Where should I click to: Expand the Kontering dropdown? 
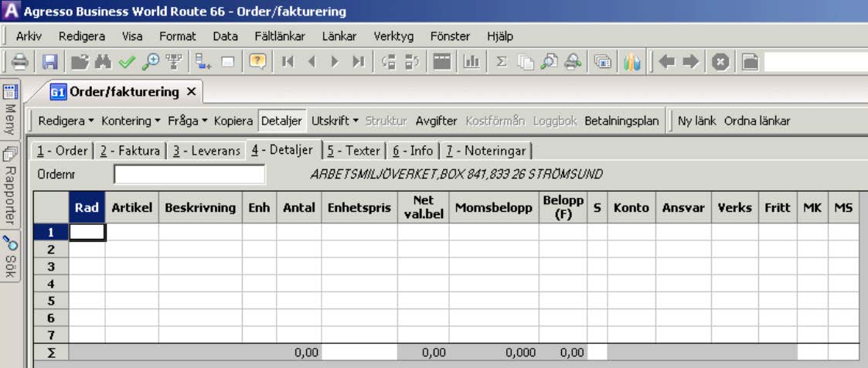(x=131, y=121)
